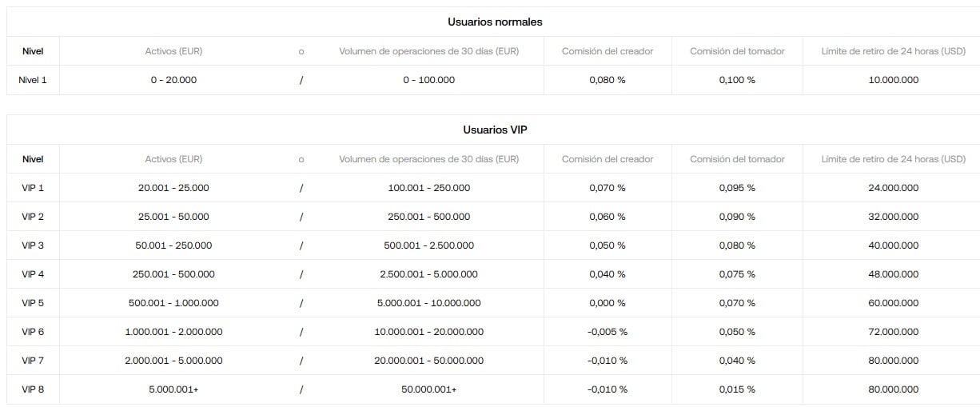Click the 50.000.001+ trading volume cell
The image size is (980, 407).
(x=428, y=389)
